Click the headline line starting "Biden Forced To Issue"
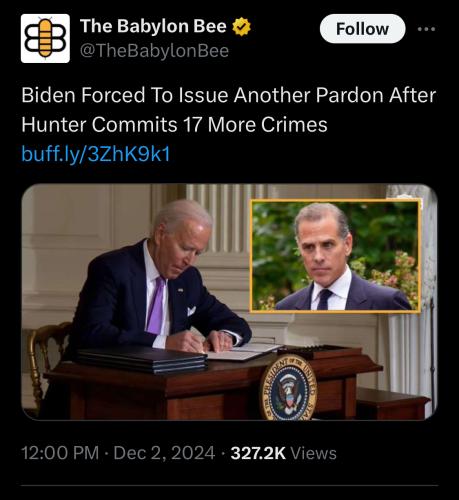Viewport: 459px width, 500px height. coord(229,95)
